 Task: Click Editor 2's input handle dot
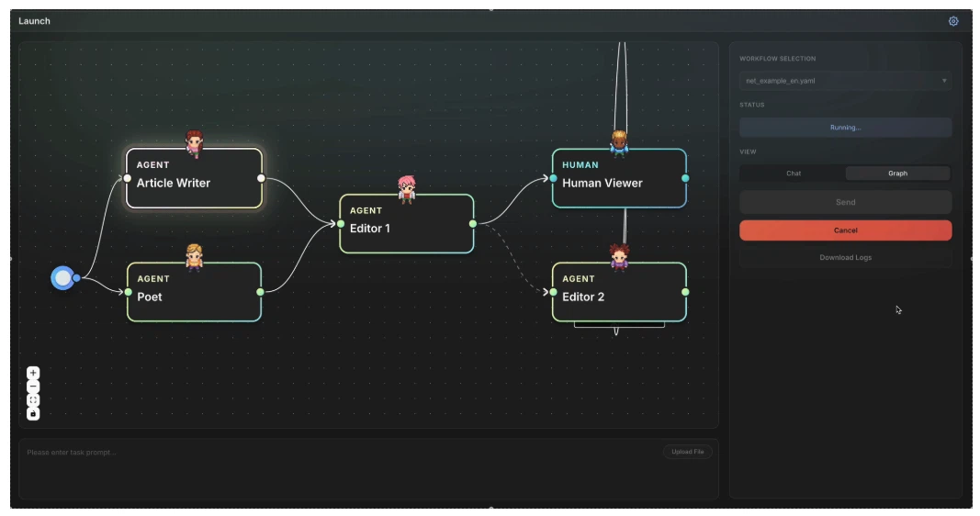point(553,292)
